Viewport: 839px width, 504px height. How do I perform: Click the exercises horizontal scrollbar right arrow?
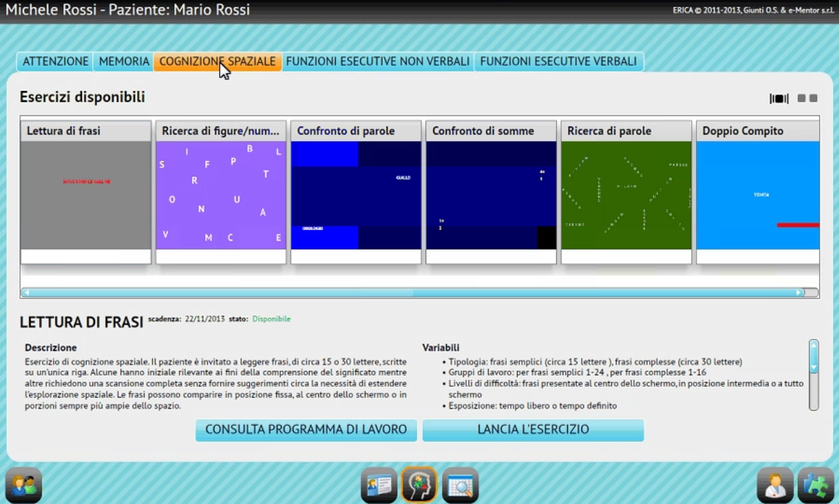point(799,292)
